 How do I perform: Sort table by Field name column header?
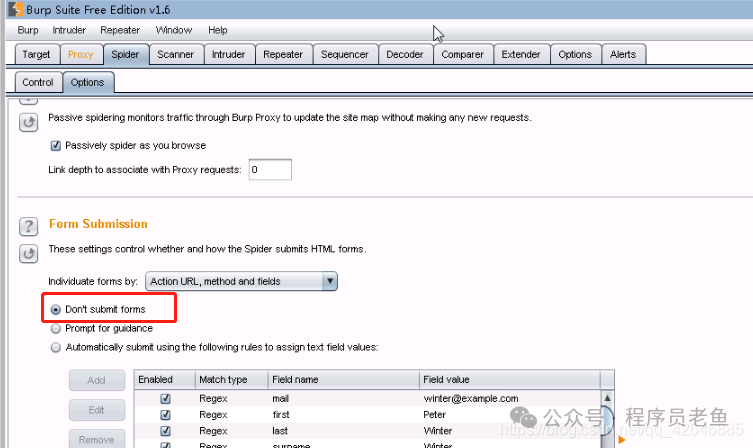pos(343,379)
